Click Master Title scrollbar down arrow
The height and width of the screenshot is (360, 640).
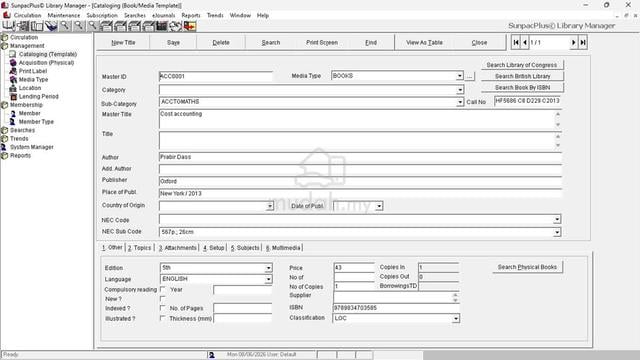coord(558,125)
